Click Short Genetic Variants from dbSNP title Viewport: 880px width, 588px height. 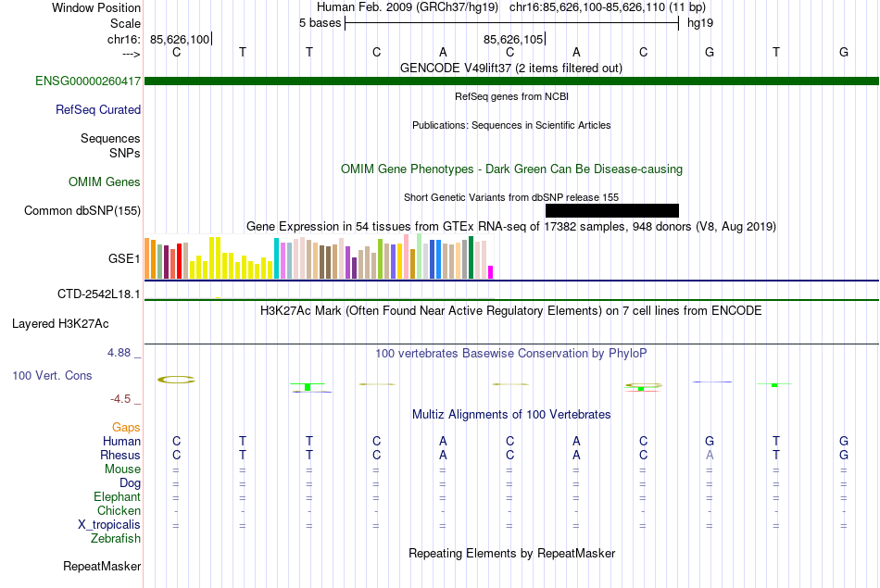[511, 197]
